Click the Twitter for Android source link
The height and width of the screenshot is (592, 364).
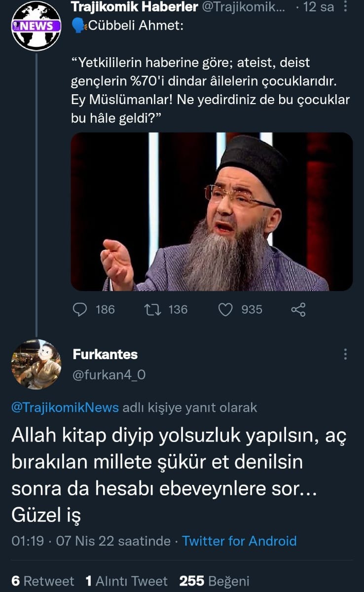[x=239, y=541]
